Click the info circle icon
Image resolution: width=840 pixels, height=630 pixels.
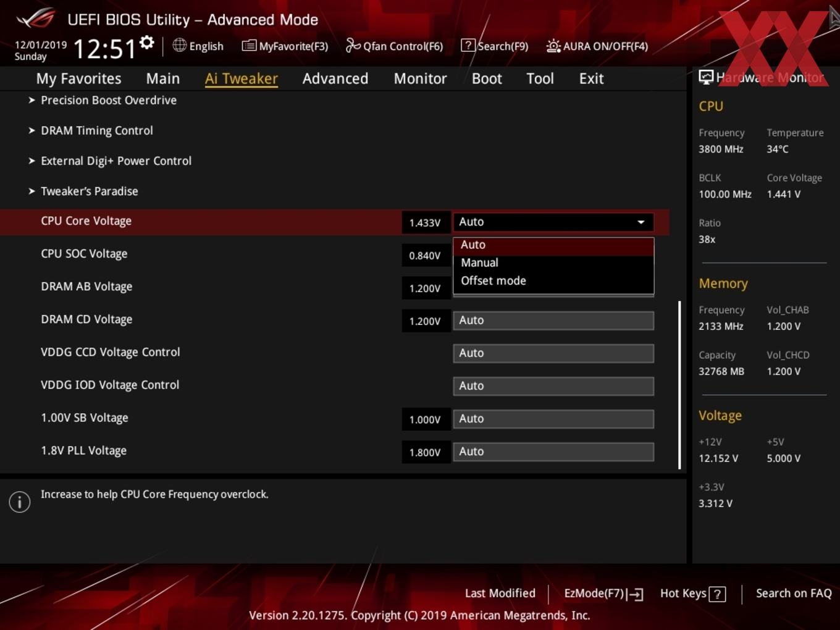coord(20,502)
